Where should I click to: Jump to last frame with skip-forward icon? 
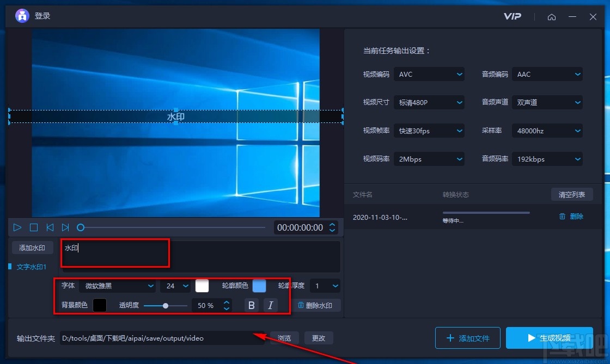point(65,227)
